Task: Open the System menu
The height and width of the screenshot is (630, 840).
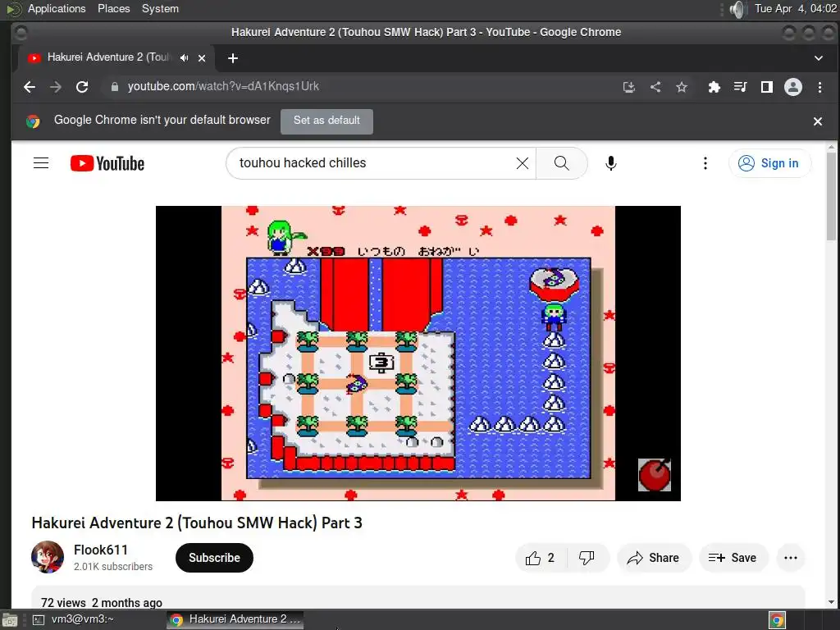Action: pyautogui.click(x=160, y=8)
